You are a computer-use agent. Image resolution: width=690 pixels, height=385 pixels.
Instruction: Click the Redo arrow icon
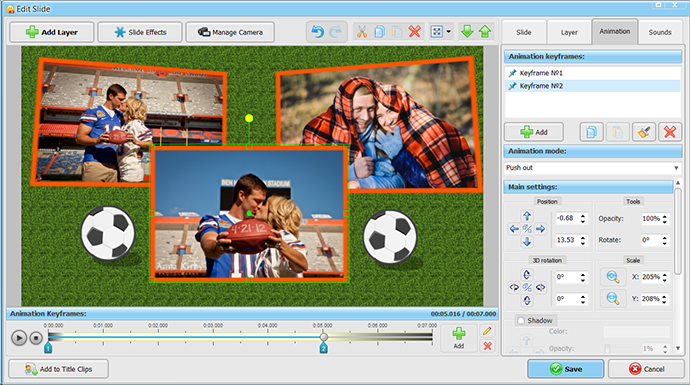click(335, 32)
